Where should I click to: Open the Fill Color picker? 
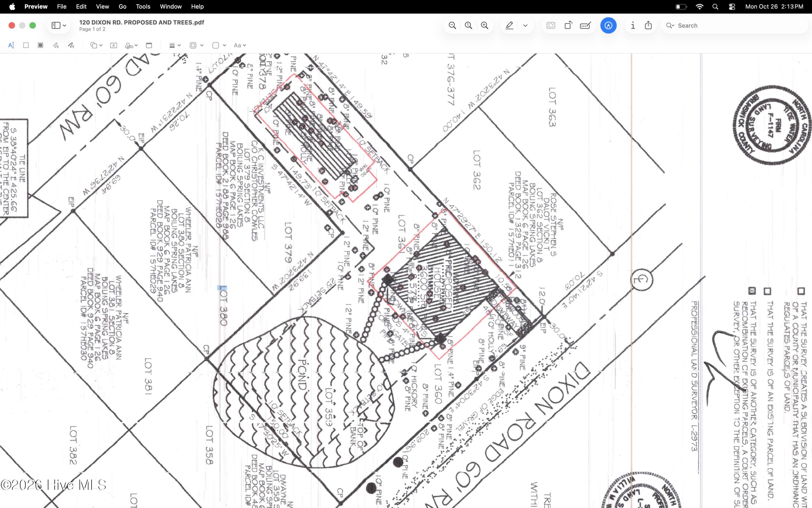[x=219, y=45]
